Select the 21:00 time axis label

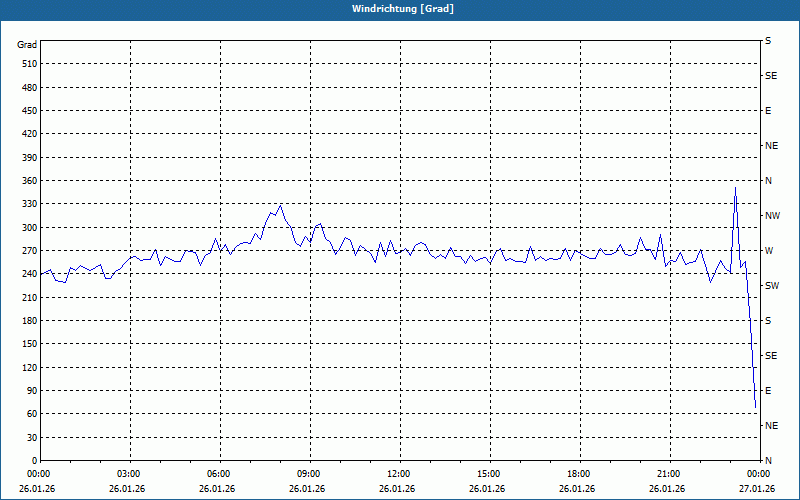669,474
